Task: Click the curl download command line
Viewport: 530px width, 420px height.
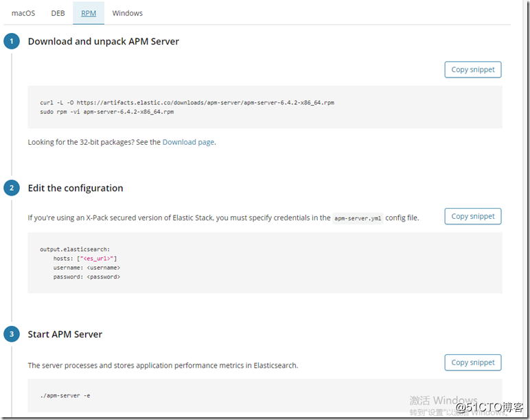Action: click(x=187, y=103)
